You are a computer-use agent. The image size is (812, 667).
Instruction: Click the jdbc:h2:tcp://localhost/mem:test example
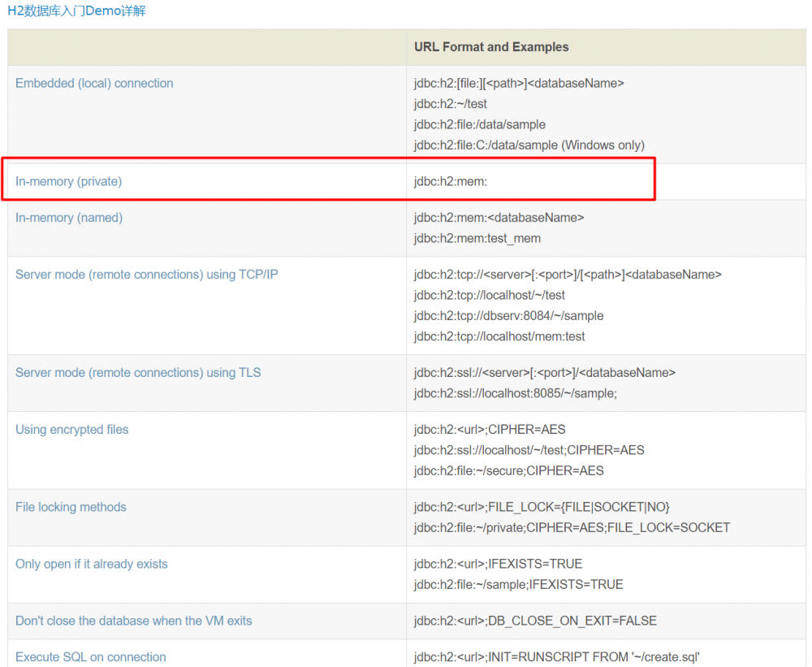click(x=499, y=336)
